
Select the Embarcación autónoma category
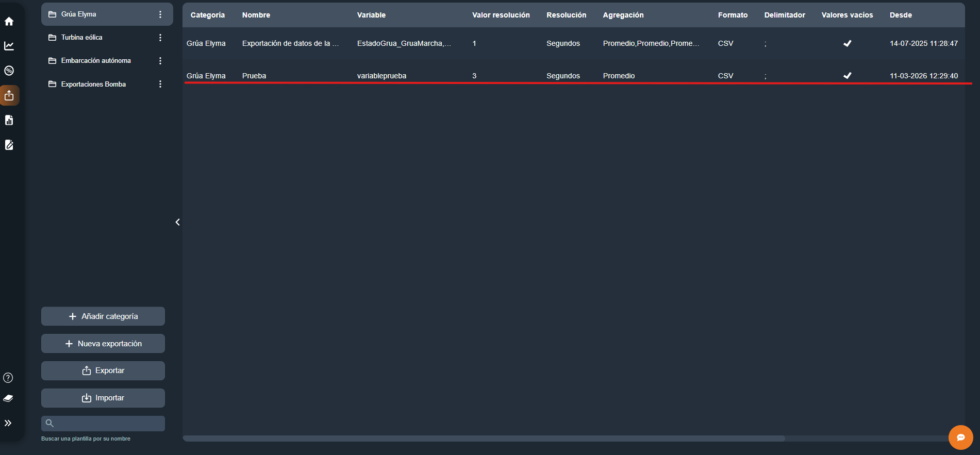click(x=96, y=61)
